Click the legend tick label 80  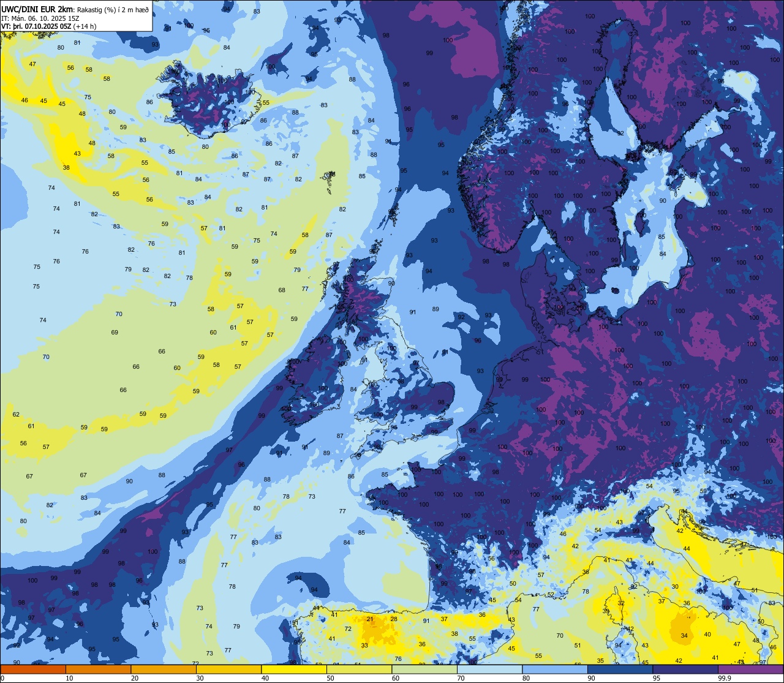[x=526, y=678]
